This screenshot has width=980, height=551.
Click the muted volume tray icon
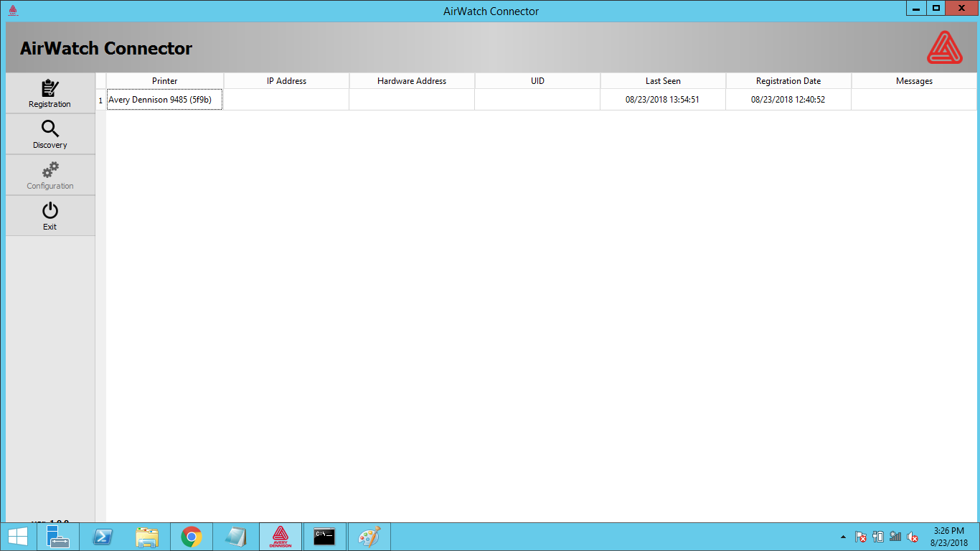[913, 537]
